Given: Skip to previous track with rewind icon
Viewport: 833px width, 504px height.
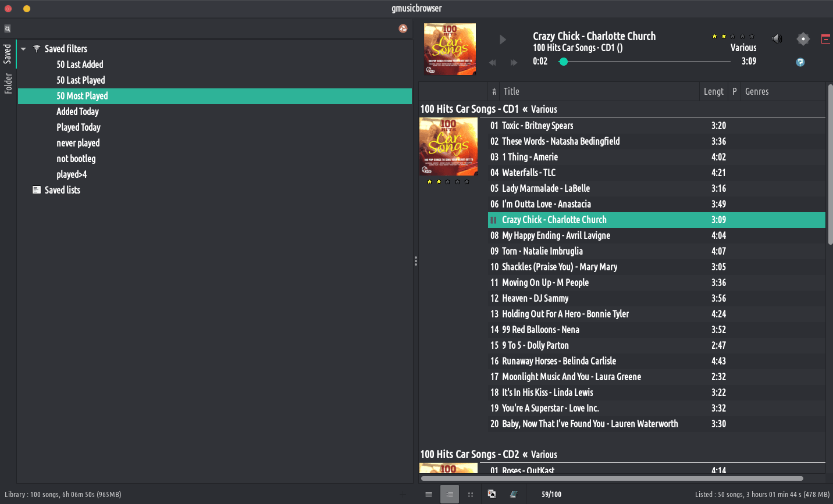Looking at the screenshot, I should pos(493,62).
